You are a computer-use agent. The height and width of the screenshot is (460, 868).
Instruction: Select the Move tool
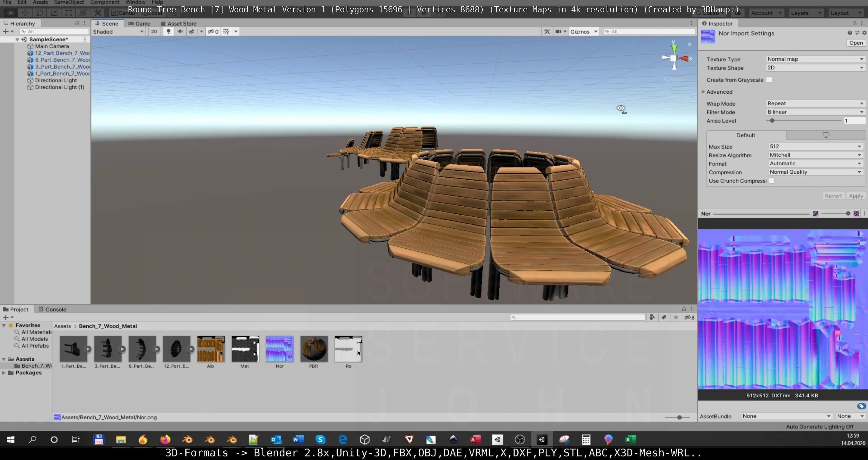[x=25, y=13]
